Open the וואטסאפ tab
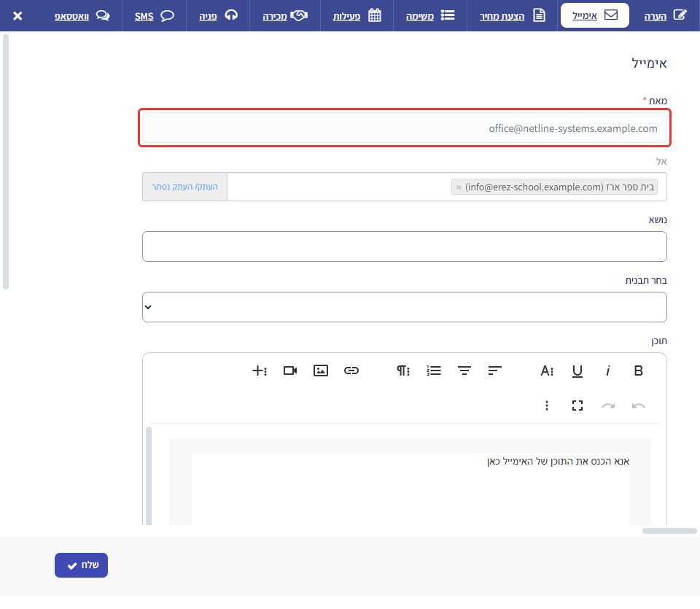 point(82,15)
